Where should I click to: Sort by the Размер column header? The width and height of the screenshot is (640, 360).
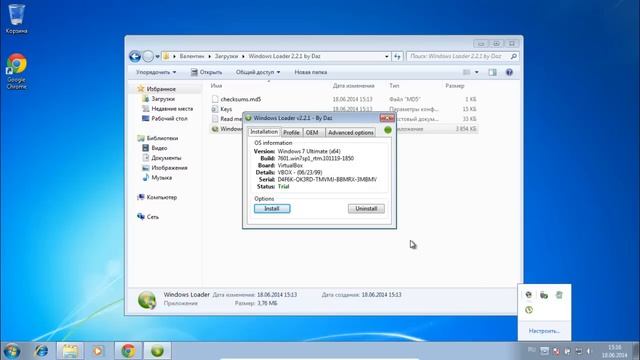pyautogui.click(x=455, y=86)
